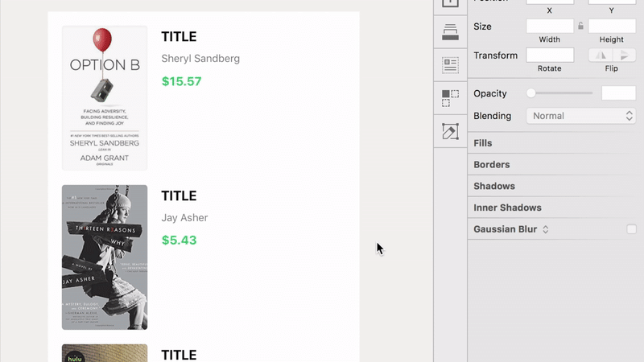Image resolution: width=644 pixels, height=362 pixels.
Task: Click the top partial sidebar icon
Action: tap(450, 3)
